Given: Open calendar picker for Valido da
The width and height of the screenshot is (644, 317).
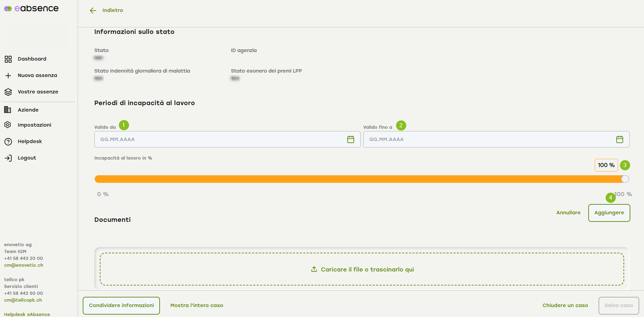Looking at the screenshot, I should (x=350, y=139).
